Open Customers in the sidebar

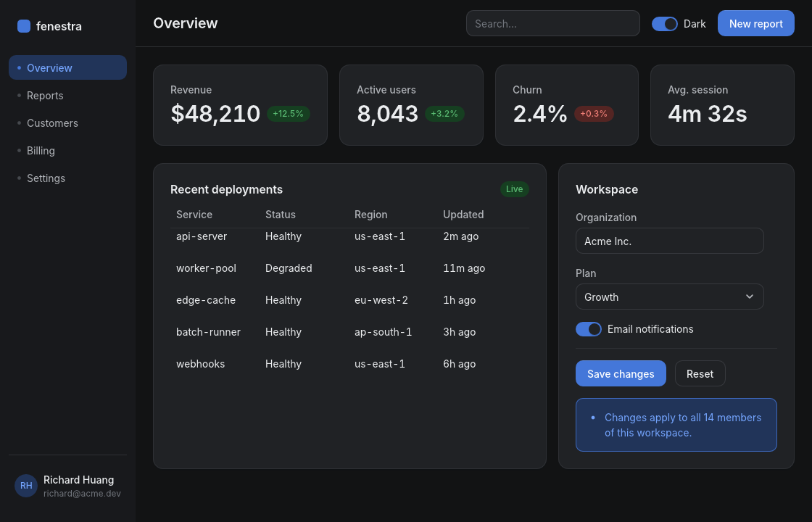(x=68, y=123)
